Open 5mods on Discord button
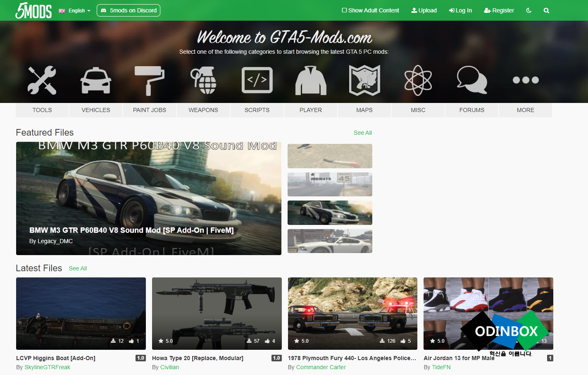Image resolution: width=588 pixels, height=375 pixels. (129, 10)
